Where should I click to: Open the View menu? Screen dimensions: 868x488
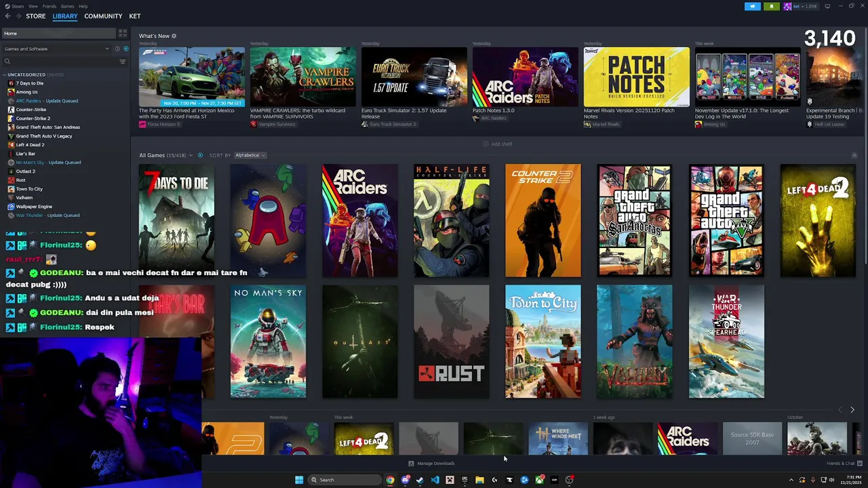point(33,6)
